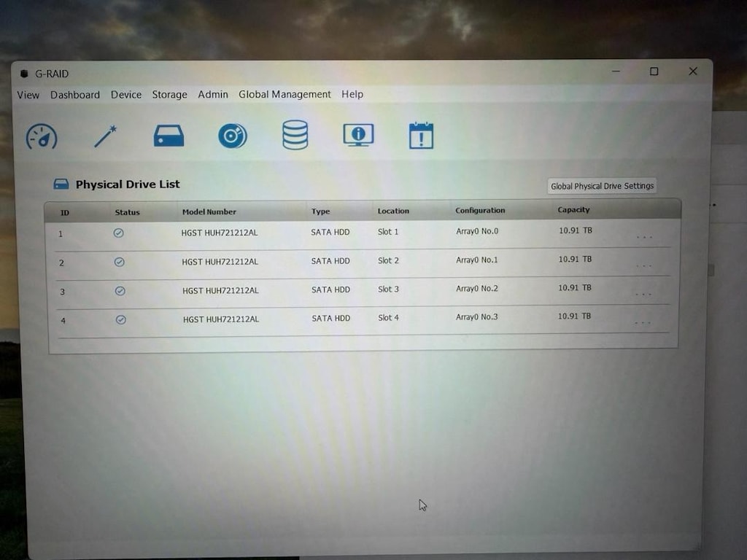The width and height of the screenshot is (747, 560).
Task: Open the Logical Drive database icon
Action: [295, 135]
